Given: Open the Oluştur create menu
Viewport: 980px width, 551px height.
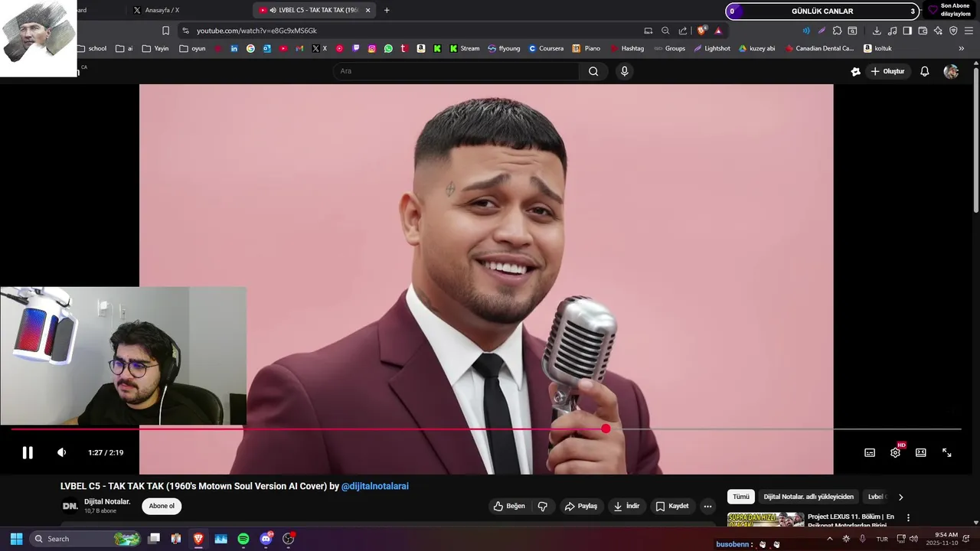Looking at the screenshot, I should tap(887, 71).
